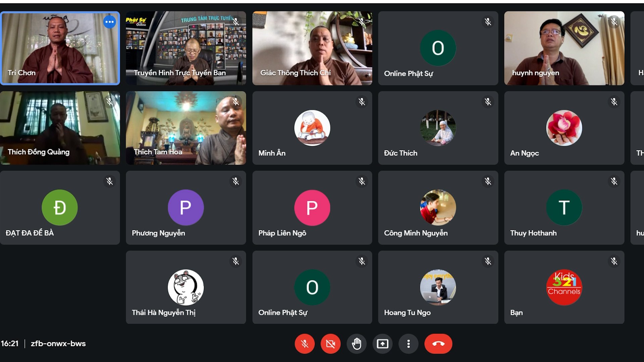Click muted mic icon on Phương Nguyễn tile
This screenshot has width=644, height=362.
pos(235,181)
